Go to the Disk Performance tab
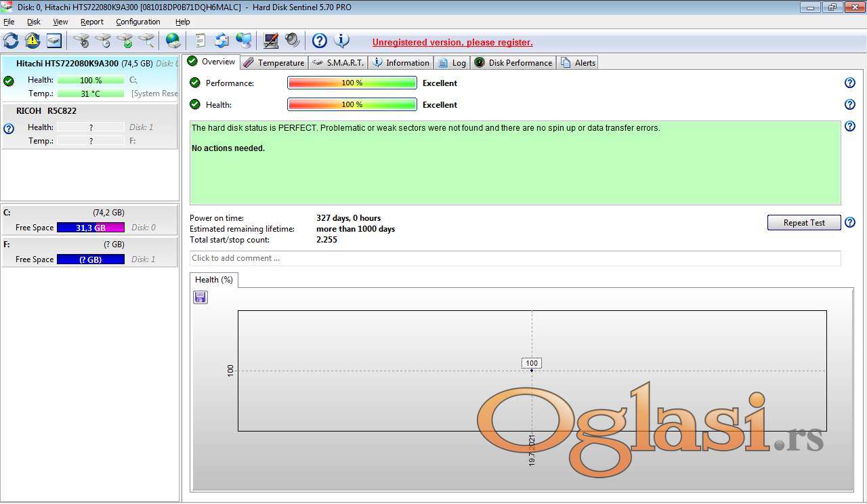 point(513,63)
